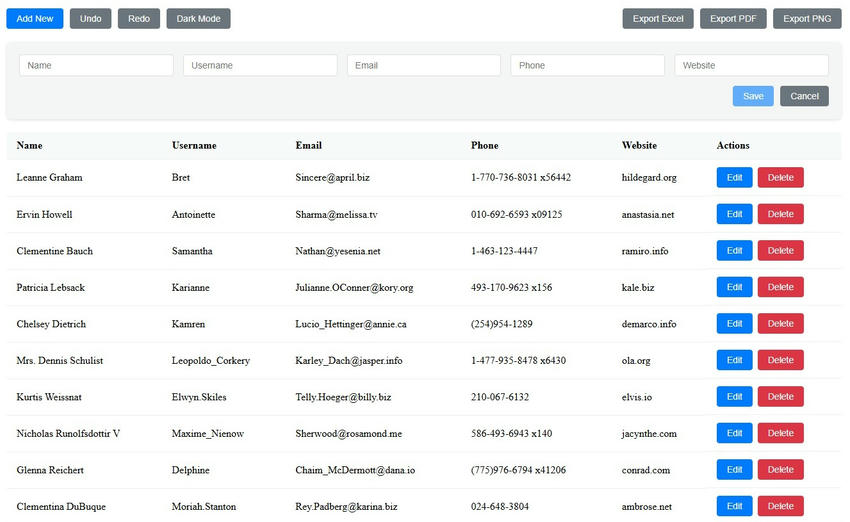This screenshot has height=522, width=850.
Task: Toggle Dark Mode
Action: (198, 18)
